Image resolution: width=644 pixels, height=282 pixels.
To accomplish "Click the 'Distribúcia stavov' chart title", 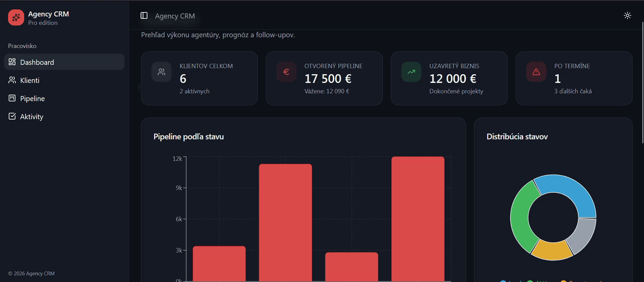I will [x=517, y=137].
